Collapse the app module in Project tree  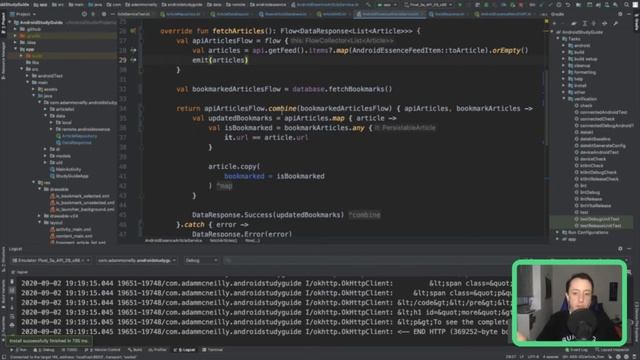[x=16, y=49]
